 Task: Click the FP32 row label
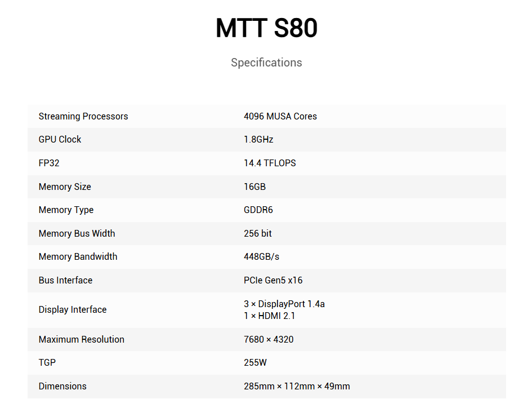click(x=49, y=163)
